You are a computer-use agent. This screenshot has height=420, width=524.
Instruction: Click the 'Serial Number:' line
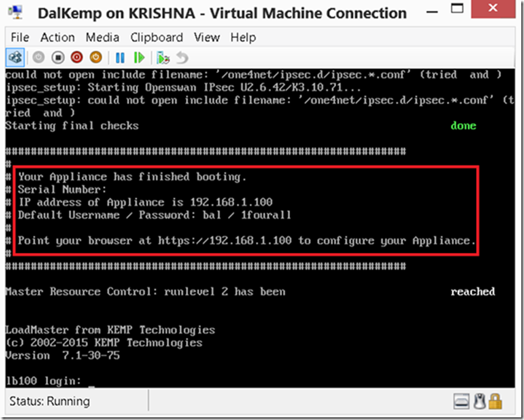pos(62,189)
